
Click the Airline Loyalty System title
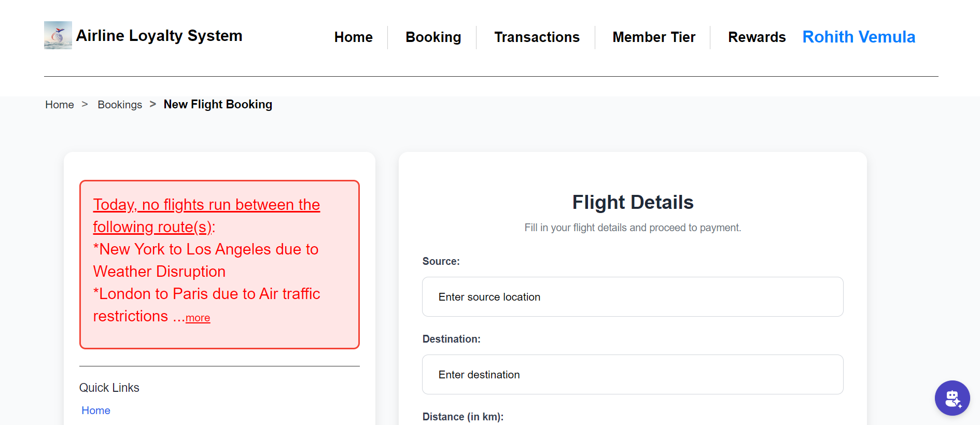click(159, 36)
